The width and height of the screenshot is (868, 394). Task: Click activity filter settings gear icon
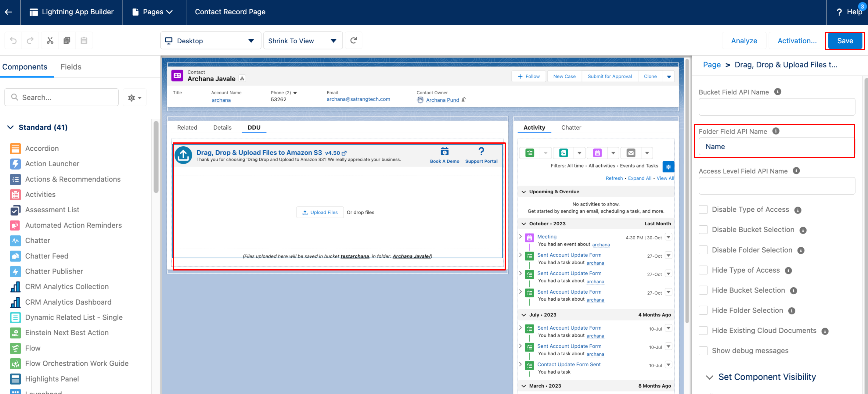668,167
